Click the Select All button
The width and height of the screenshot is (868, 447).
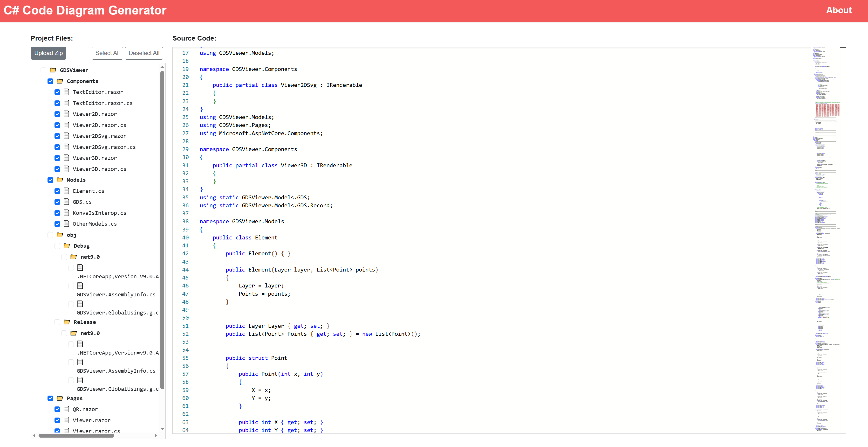tap(107, 53)
